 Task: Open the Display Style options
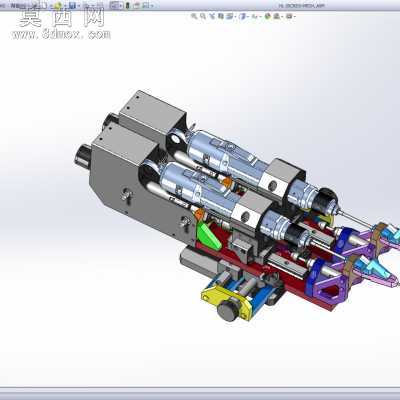pos(243,16)
